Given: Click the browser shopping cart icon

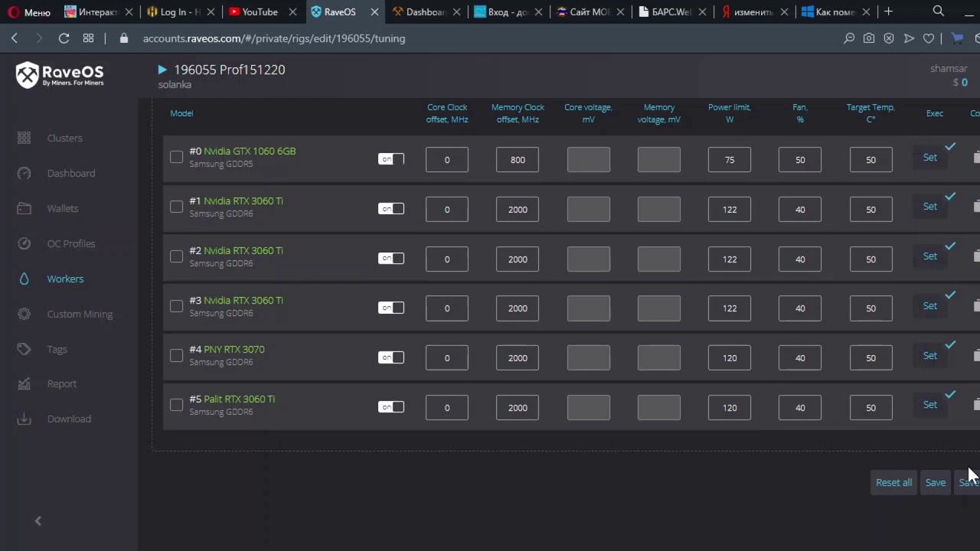Looking at the screenshot, I should 957,38.
